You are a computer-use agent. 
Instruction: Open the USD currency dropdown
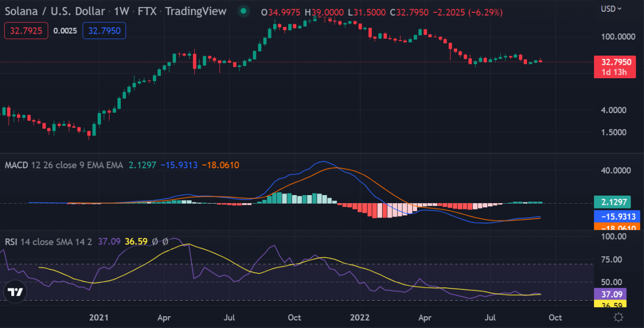click(x=611, y=9)
